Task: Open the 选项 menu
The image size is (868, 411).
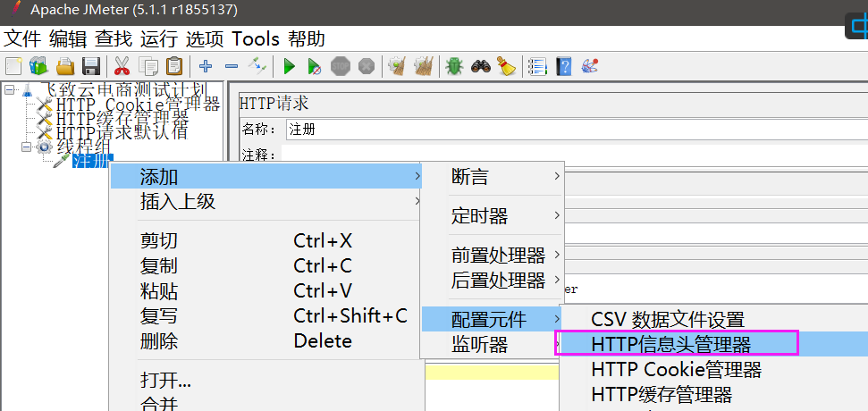Action: 205,39
